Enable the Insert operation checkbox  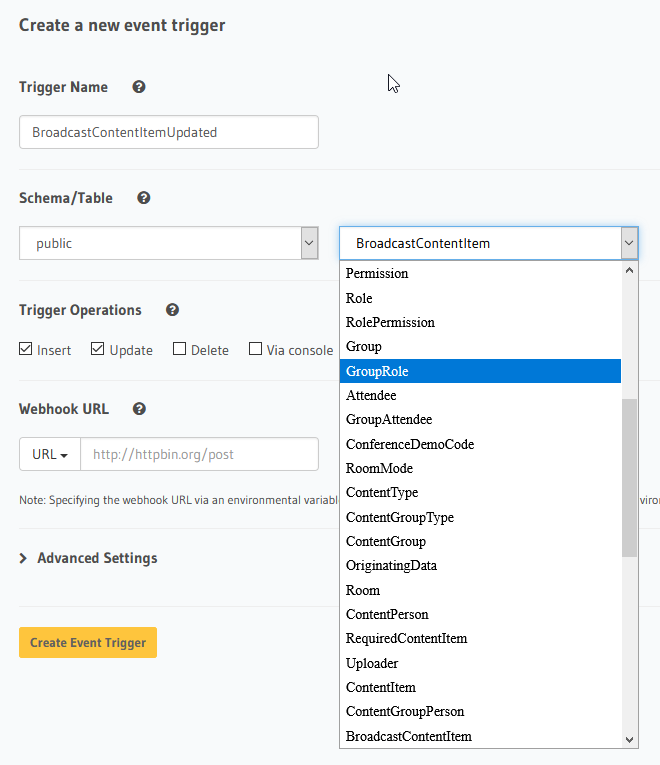[x=25, y=349]
